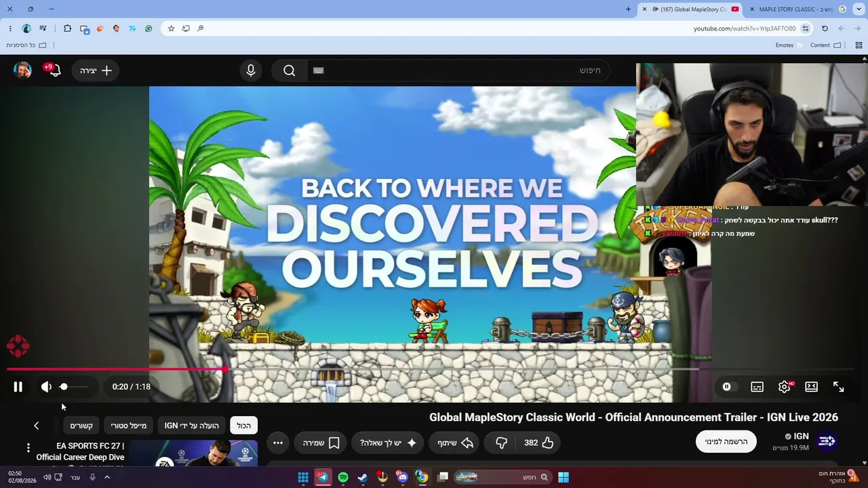868x488 pixels.
Task: Click the youtube.com address bar URL
Action: point(745,28)
